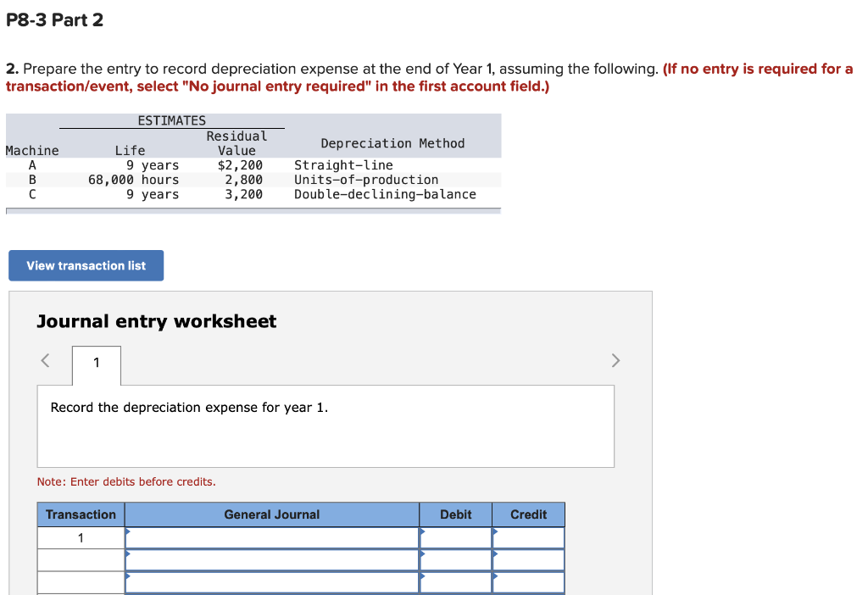This screenshot has height=595, width=868.
Task: Click the "Record the depreciation expense" description box
Action: 325,425
